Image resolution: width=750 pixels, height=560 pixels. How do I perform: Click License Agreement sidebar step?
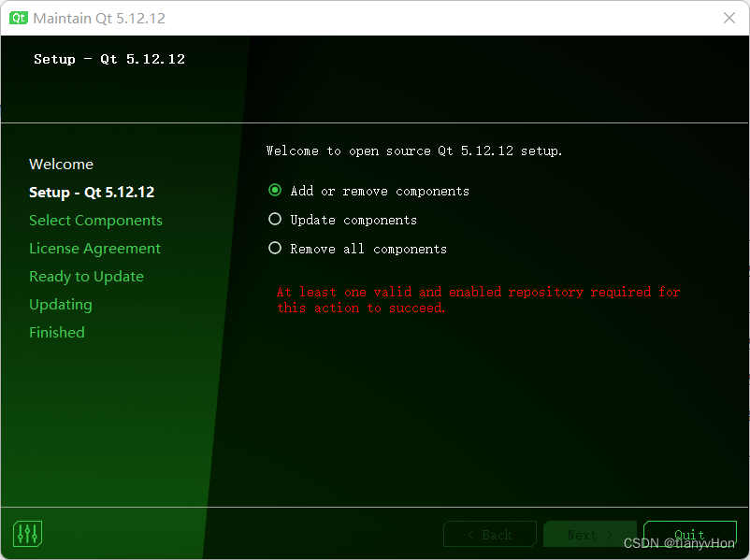tap(94, 249)
